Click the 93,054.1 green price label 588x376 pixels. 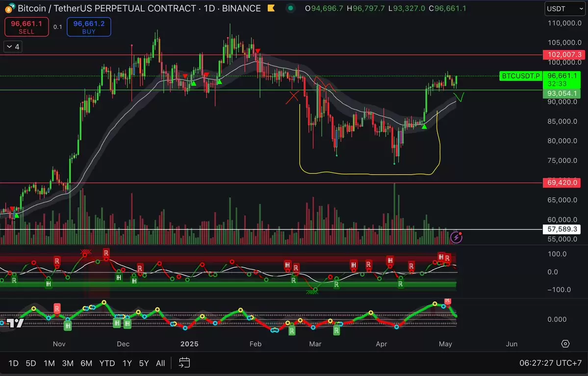[x=562, y=93]
